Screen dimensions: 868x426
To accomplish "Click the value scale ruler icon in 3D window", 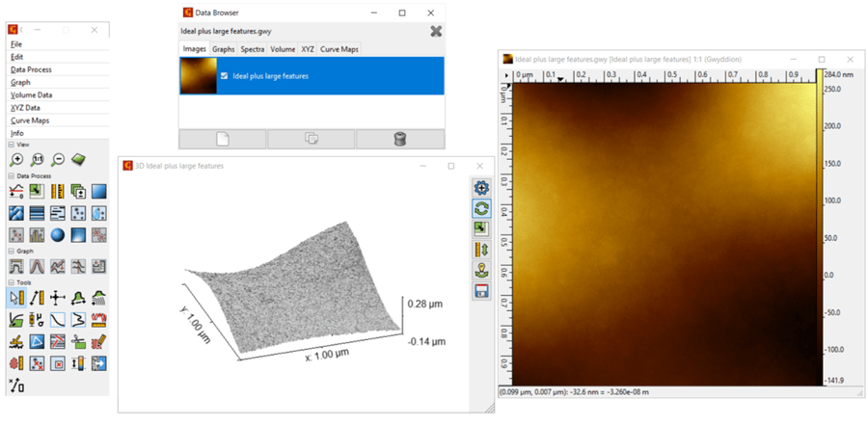I will pyautogui.click(x=481, y=250).
